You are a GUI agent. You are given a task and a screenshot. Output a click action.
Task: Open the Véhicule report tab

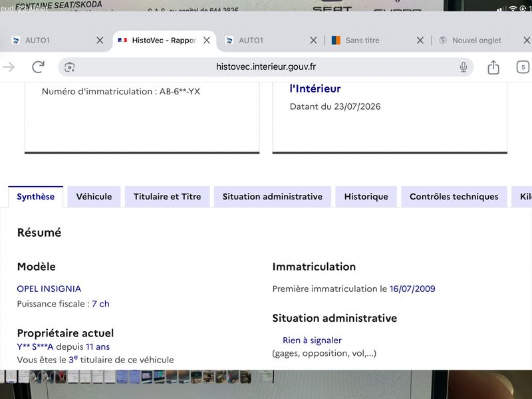(x=94, y=197)
